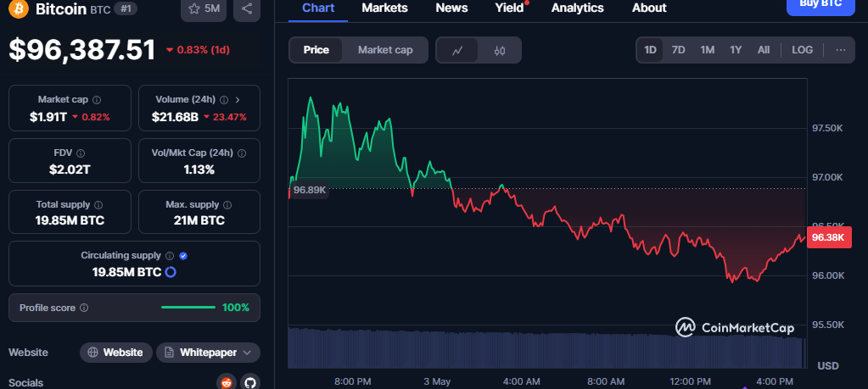The width and height of the screenshot is (868, 389).
Task: Open the Reddit social icon
Action: pos(226,382)
